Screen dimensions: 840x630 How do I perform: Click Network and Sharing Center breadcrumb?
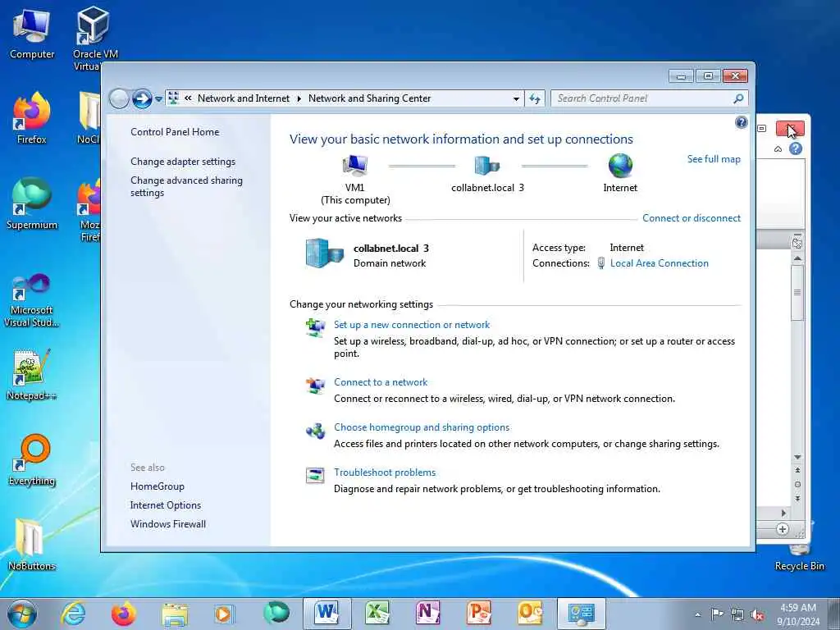tap(369, 98)
